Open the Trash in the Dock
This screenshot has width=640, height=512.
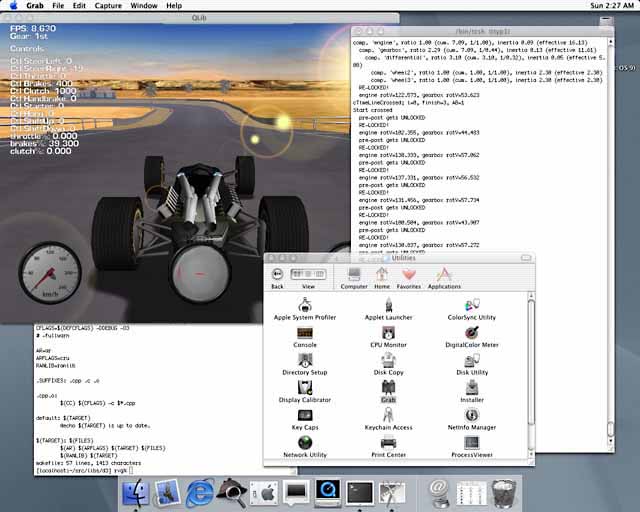[506, 491]
